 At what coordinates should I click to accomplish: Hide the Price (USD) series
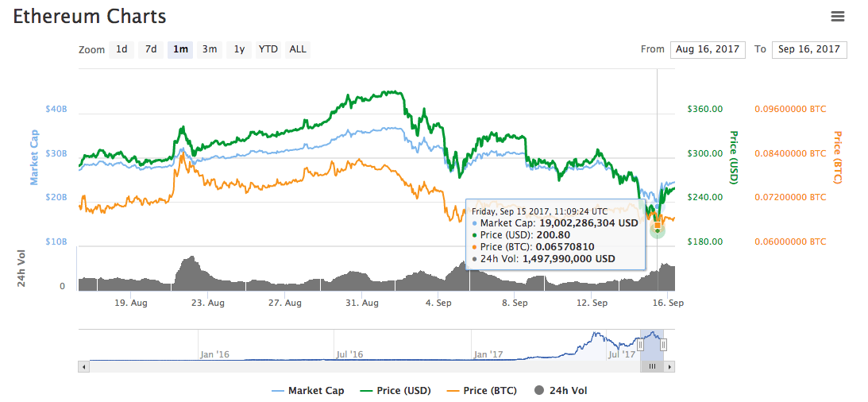tap(398, 391)
